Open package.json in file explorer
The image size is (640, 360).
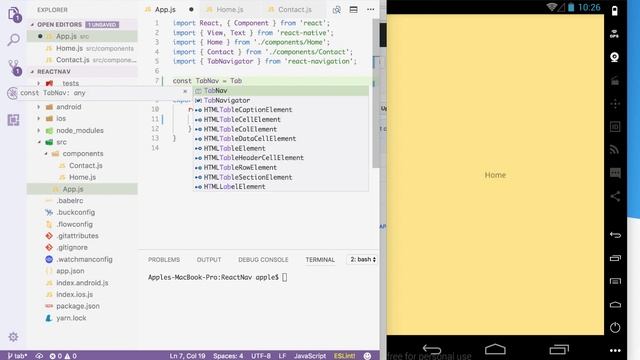point(82,306)
